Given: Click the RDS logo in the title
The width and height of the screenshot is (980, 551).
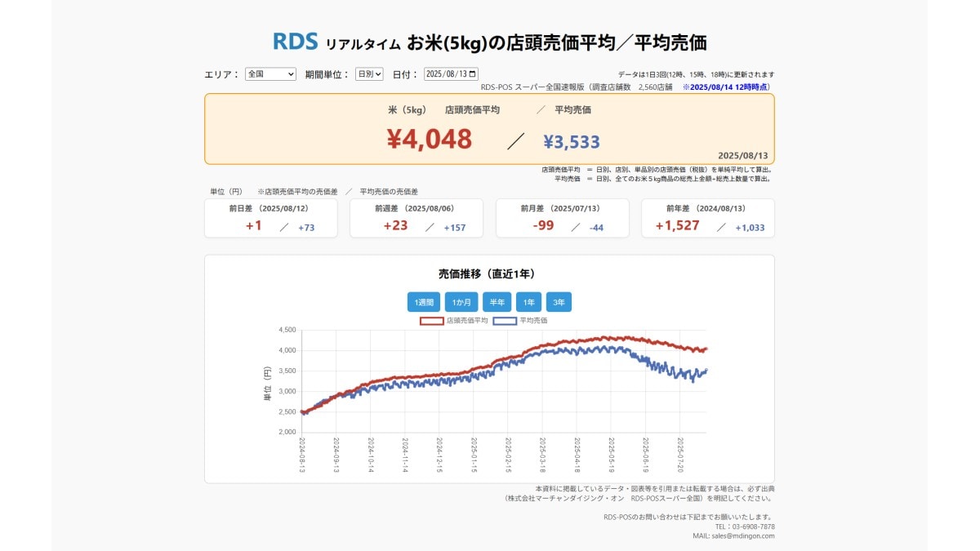Looking at the screenshot, I should [x=295, y=41].
